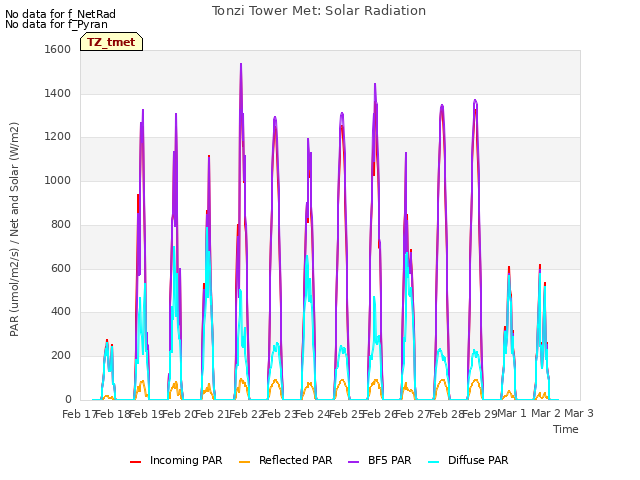Click the purple peak between Feb 28 and Feb 29
This screenshot has height=480, width=640.
click(x=475, y=101)
